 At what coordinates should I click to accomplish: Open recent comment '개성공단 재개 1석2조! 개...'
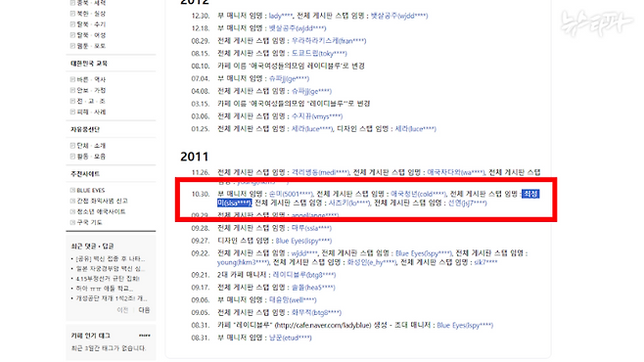pyautogui.click(x=112, y=298)
